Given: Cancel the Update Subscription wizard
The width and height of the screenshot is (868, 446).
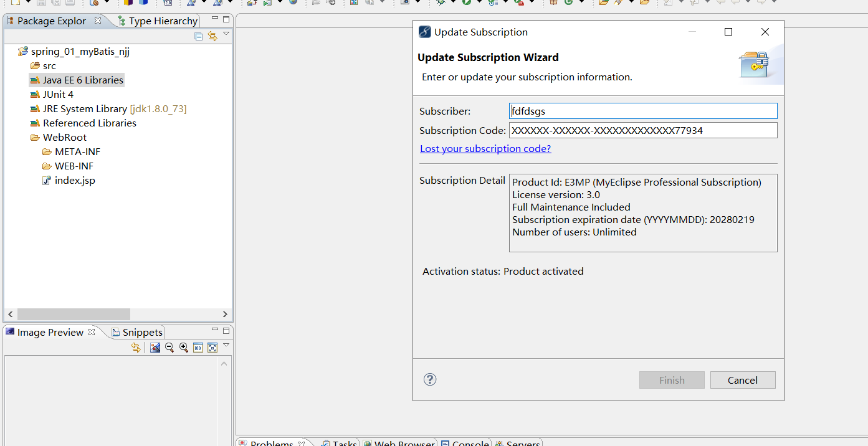Looking at the screenshot, I should pyautogui.click(x=743, y=380).
